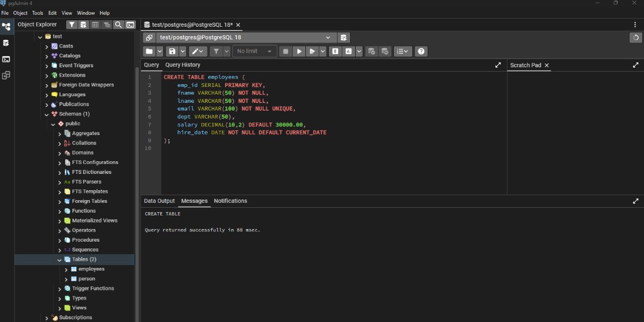
Task: Open the No limit rows dropdown
Action: (x=254, y=51)
